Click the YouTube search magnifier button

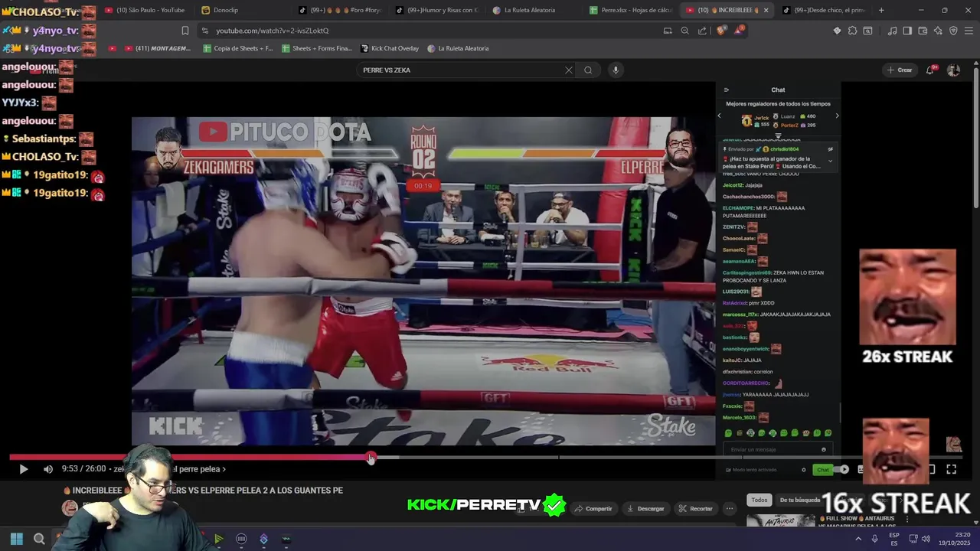click(588, 70)
